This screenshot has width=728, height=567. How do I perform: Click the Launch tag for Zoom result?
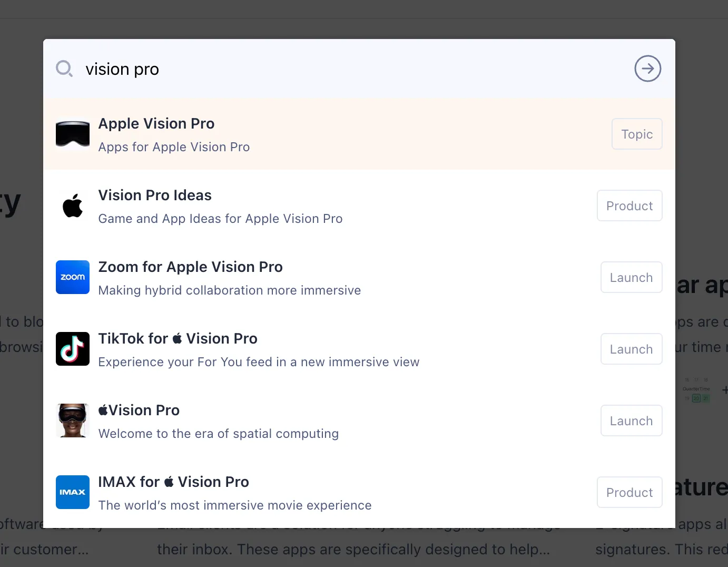pos(631,277)
